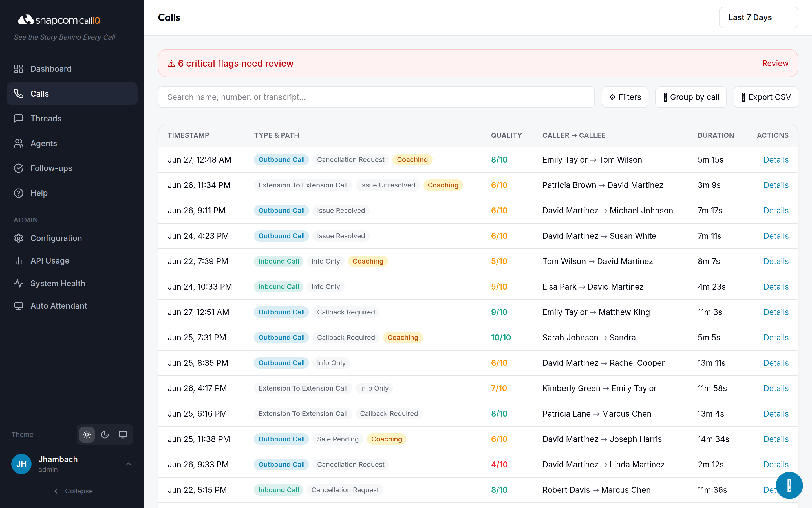Viewport: 812px width, 508px height.
Task: Open the Agents people icon
Action: click(x=18, y=143)
